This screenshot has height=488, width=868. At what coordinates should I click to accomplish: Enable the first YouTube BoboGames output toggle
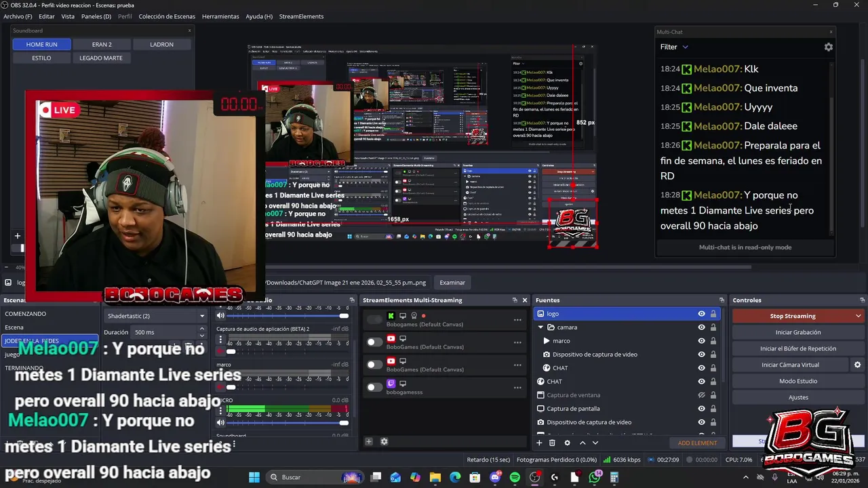pyautogui.click(x=374, y=342)
